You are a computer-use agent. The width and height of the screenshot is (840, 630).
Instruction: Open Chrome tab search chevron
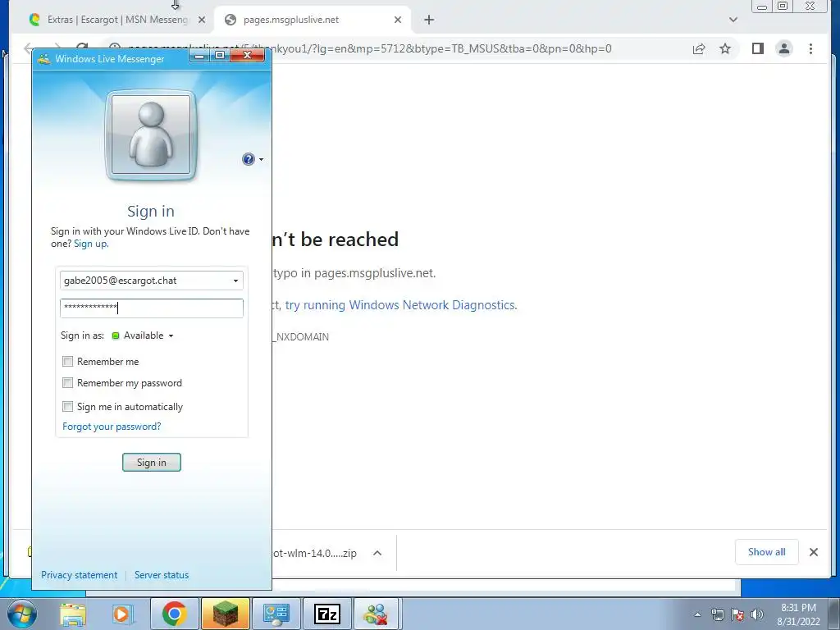[733, 20]
